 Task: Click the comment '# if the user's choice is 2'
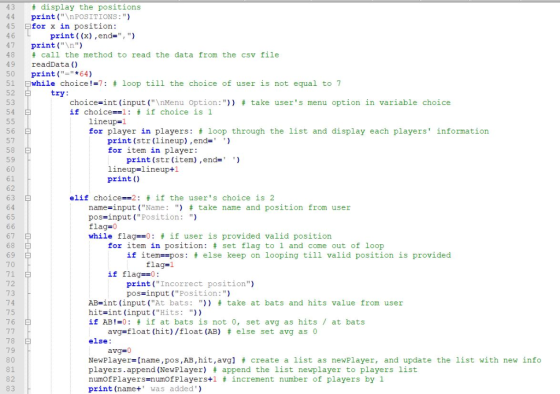(x=210, y=198)
